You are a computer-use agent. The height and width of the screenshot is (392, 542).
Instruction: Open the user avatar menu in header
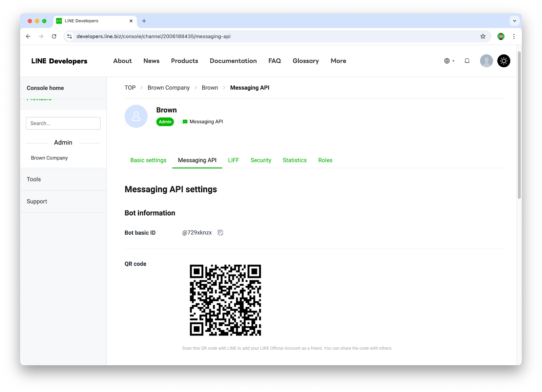tap(486, 61)
